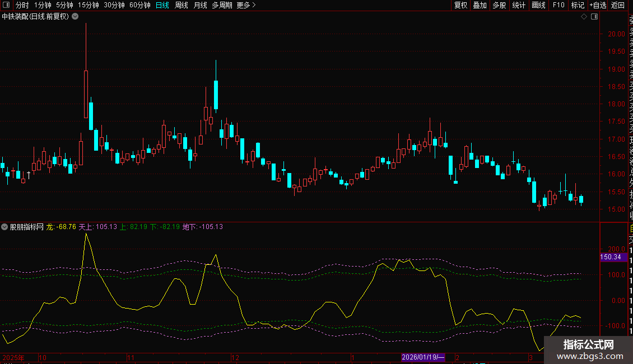
Task: Click the 标记 mark button
Action: (x=578, y=5)
